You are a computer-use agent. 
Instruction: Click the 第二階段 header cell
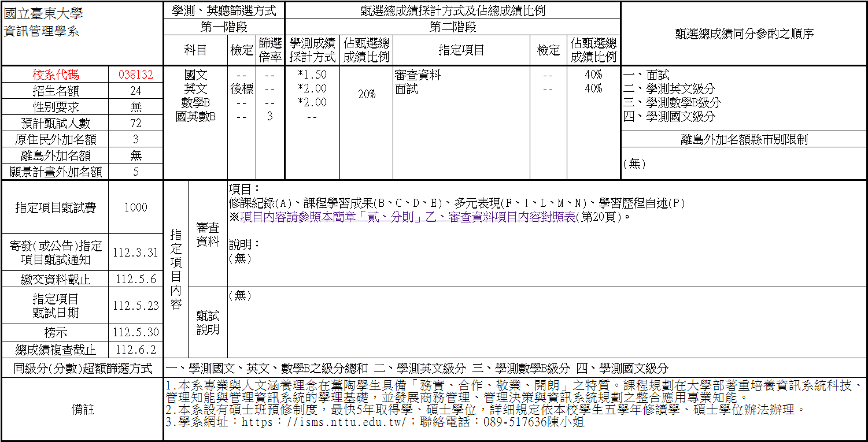point(453,27)
